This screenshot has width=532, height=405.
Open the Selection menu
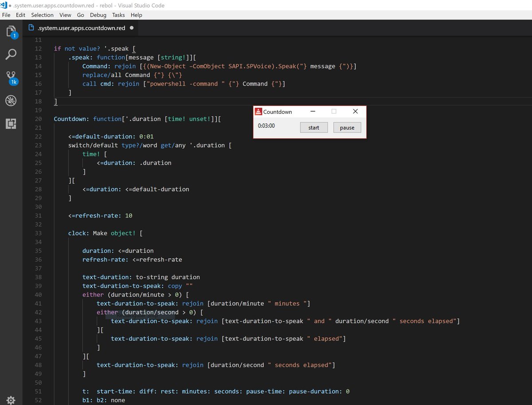coord(42,15)
